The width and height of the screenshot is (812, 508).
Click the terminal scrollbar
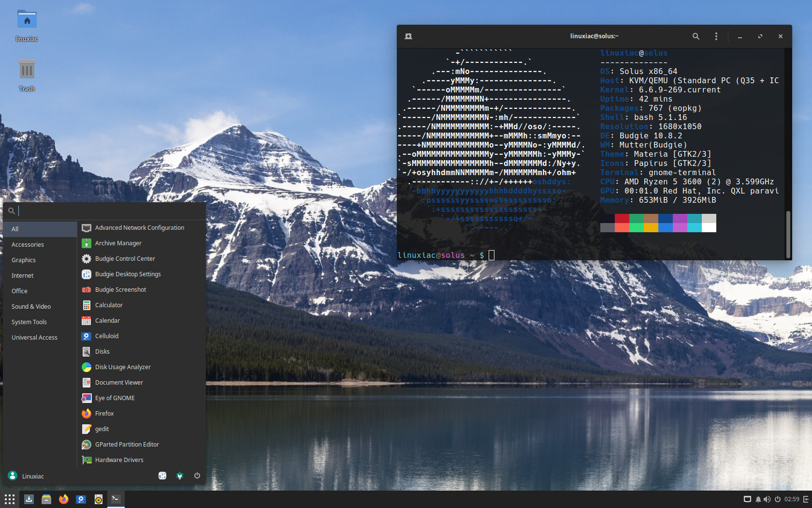tap(788, 235)
